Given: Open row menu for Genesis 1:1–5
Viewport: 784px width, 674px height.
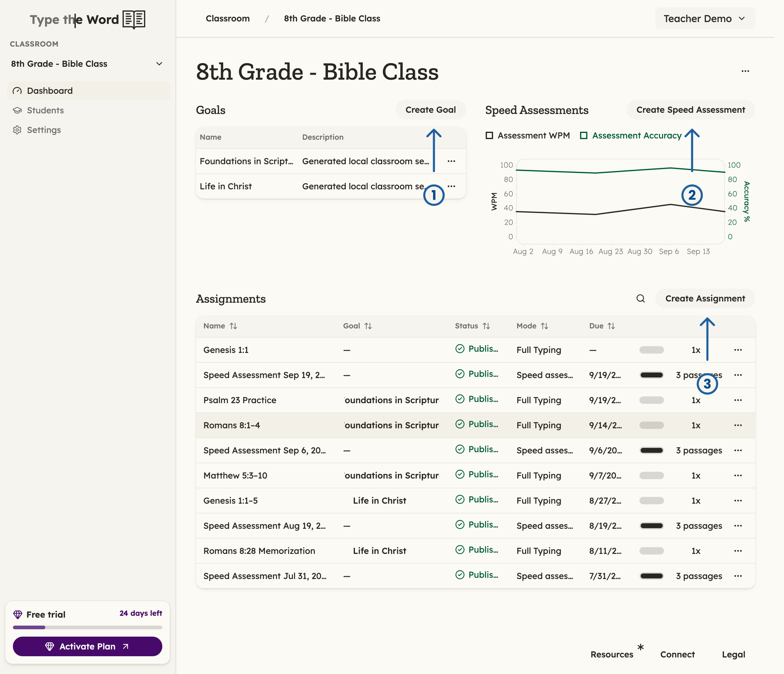Looking at the screenshot, I should pos(737,501).
